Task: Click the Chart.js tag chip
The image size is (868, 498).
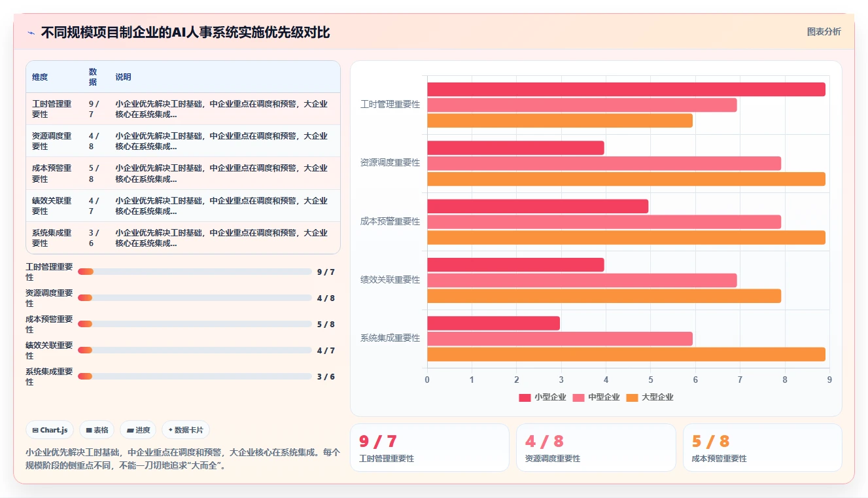Action: 50,430
